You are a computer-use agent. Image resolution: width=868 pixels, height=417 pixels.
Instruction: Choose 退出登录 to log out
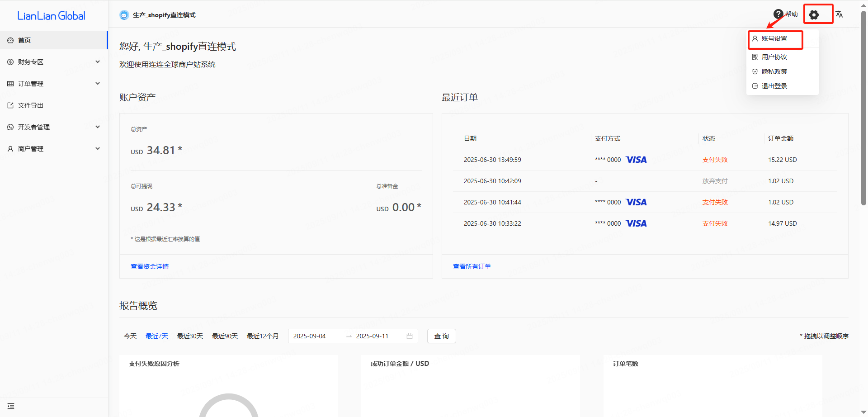pos(774,86)
